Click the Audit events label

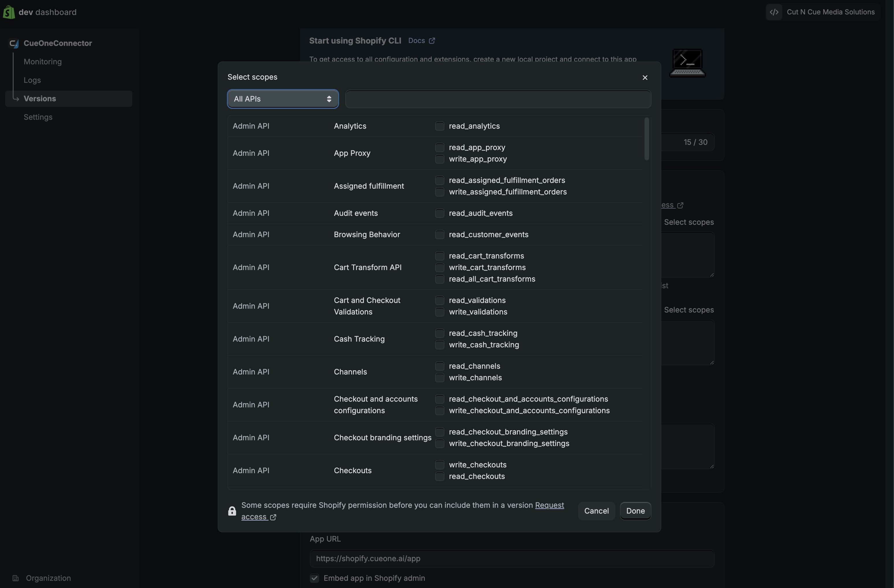click(x=356, y=214)
